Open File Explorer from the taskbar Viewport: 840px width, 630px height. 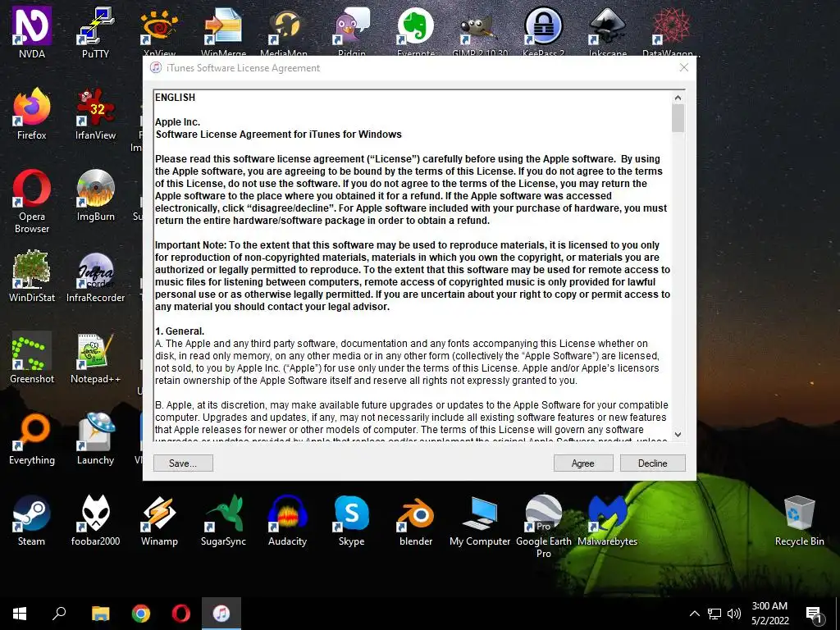[x=100, y=614]
